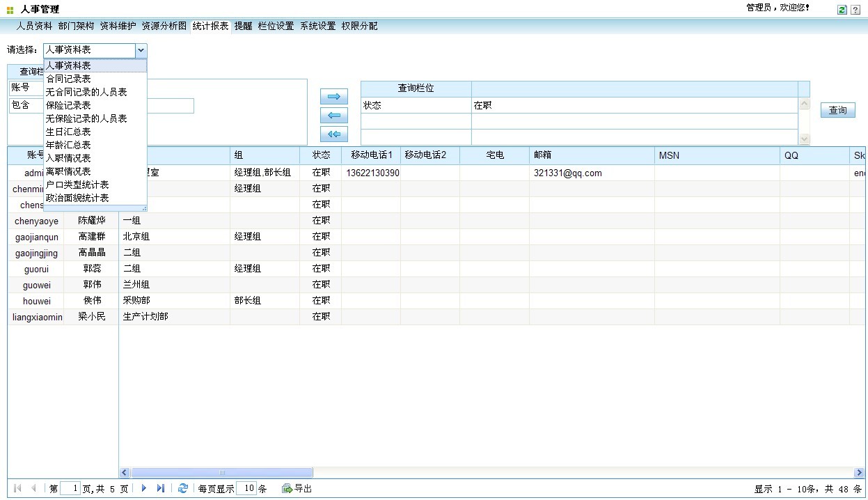Collapse the 请选择 report dropdown arrow
The height and width of the screenshot is (500, 868).
click(141, 50)
